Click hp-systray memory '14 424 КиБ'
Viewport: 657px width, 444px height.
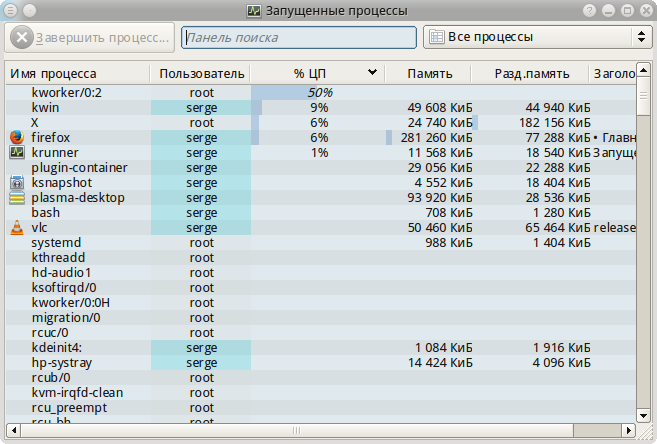tap(440, 363)
